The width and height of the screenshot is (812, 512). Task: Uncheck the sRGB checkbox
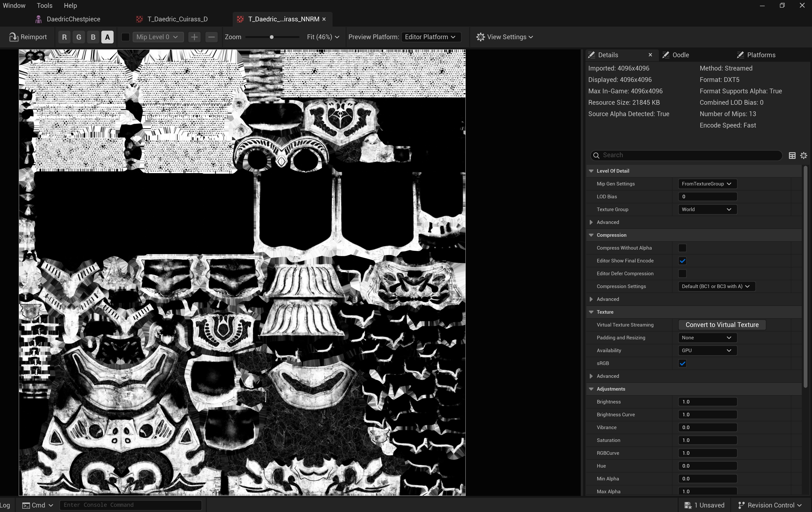tap(682, 363)
